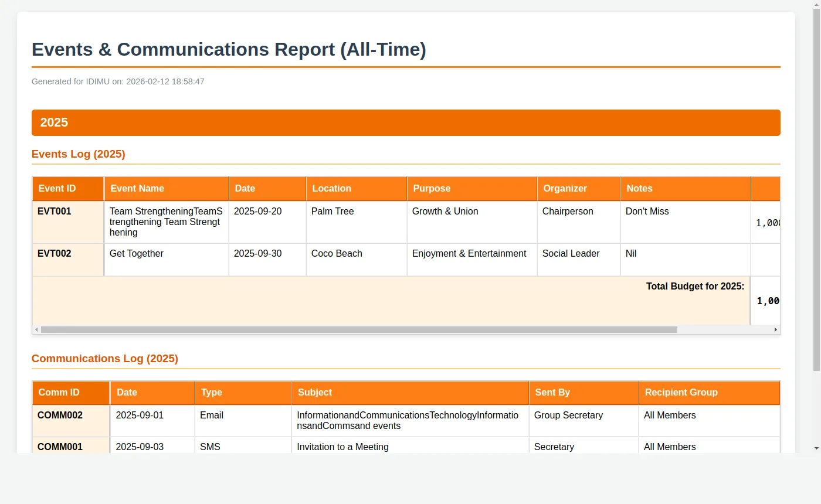Click the Recipient Group column header
821x504 pixels.
click(710, 393)
